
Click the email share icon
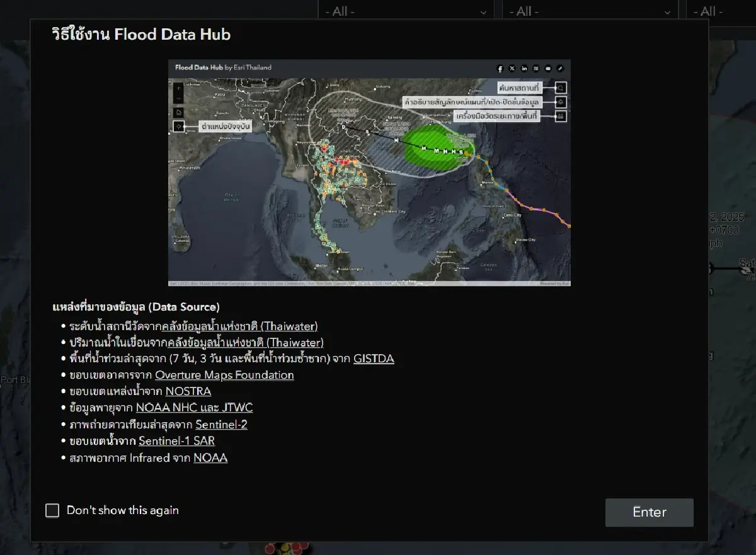tap(548, 69)
